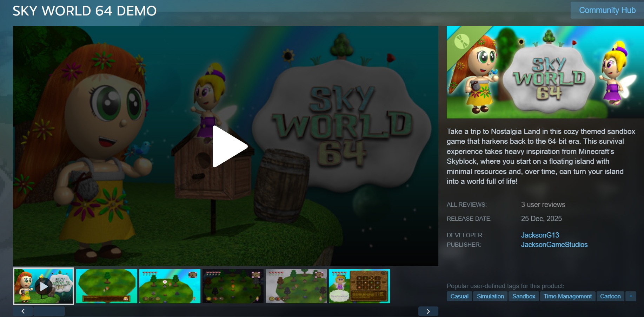Click the release date '25 Dec, 2025'
The image size is (644, 317).
pyautogui.click(x=541, y=219)
